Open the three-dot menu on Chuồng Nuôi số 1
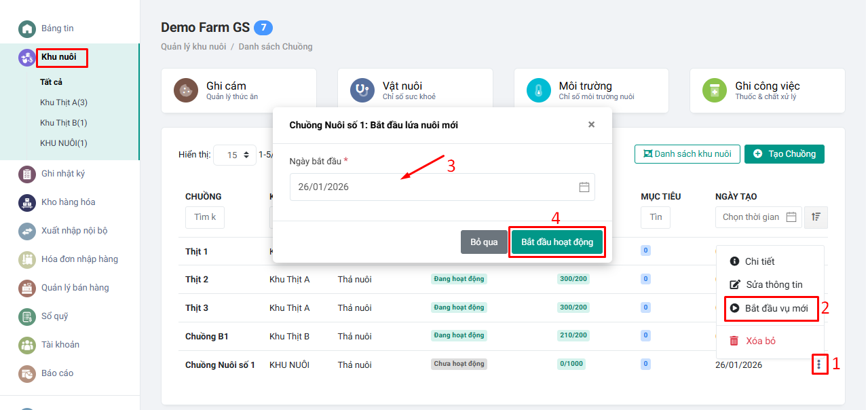Image resolution: width=868 pixels, height=410 pixels. click(x=819, y=364)
